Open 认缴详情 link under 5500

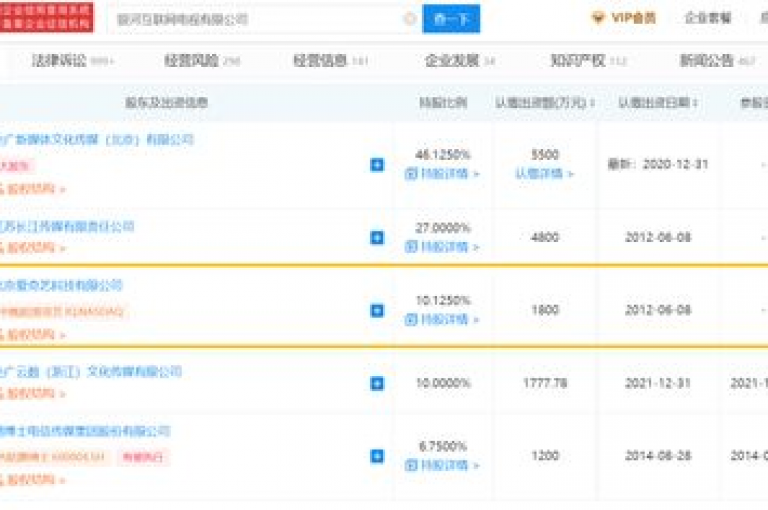coord(544,173)
